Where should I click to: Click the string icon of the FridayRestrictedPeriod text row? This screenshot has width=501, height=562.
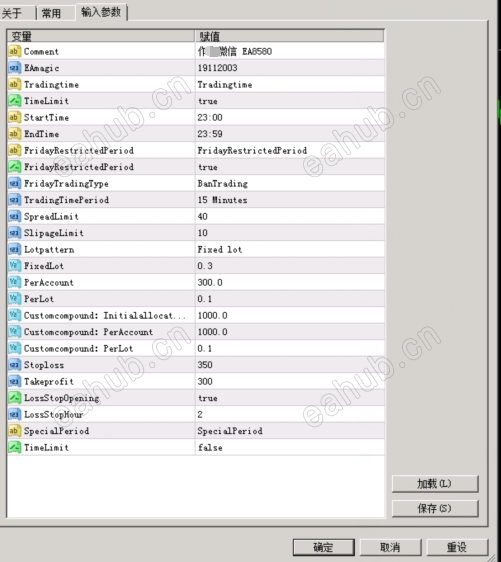point(14,150)
